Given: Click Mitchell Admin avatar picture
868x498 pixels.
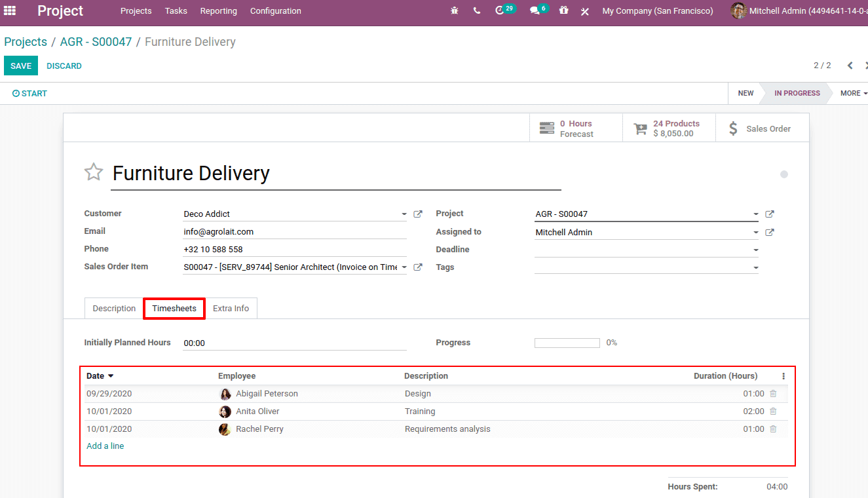Looking at the screenshot, I should [738, 10].
